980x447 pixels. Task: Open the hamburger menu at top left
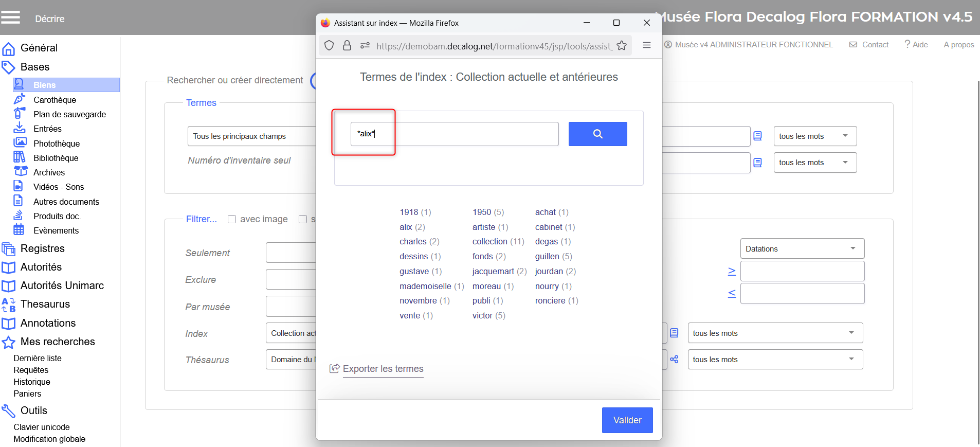(x=10, y=18)
